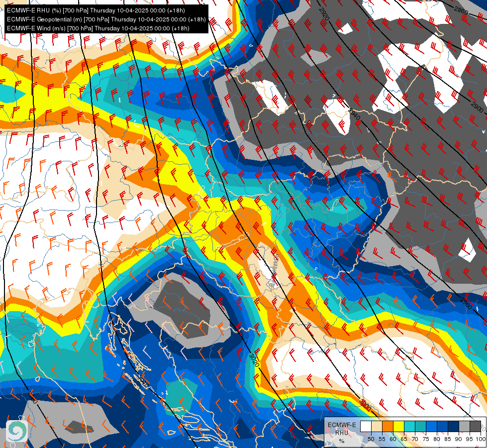Click the 2920 geopotential contour label

(x=324, y=13)
